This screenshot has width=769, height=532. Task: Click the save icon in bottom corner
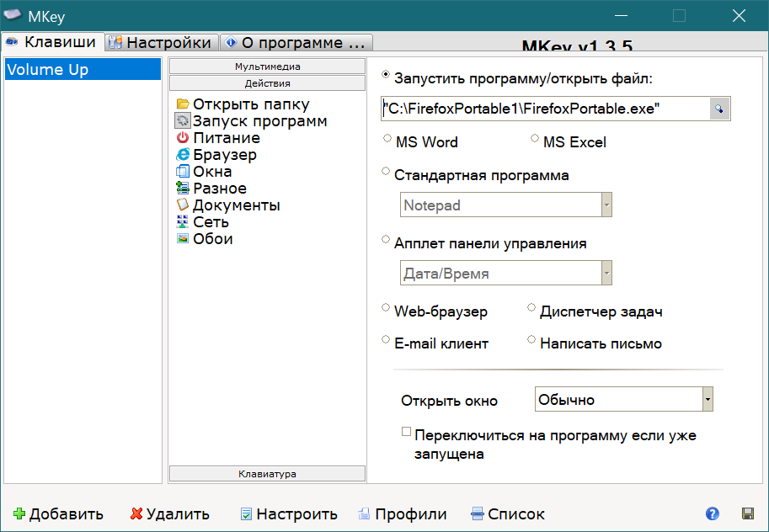(x=746, y=513)
